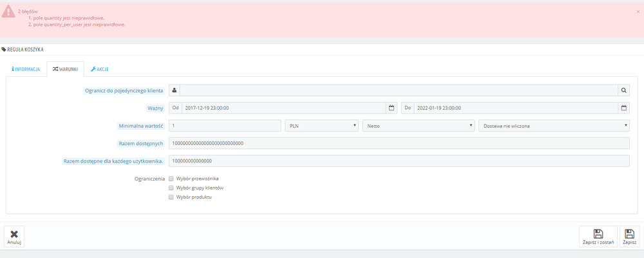644x258 pixels.
Task: Click the 'Razem dostępne dla każdego użytkownika' label
Action: coord(113,161)
